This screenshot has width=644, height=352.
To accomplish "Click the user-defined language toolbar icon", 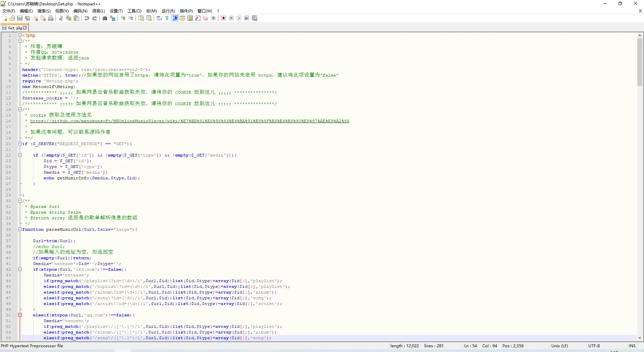I will coord(182,18).
